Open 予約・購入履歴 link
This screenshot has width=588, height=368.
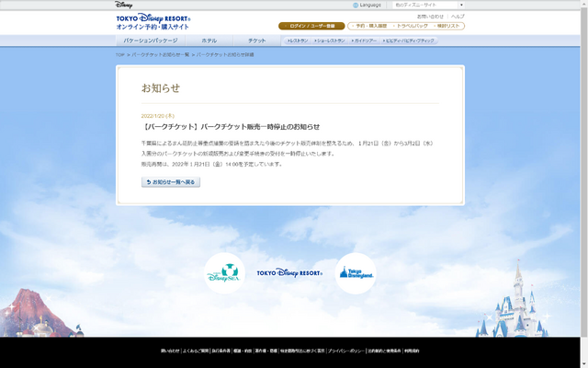369,26
